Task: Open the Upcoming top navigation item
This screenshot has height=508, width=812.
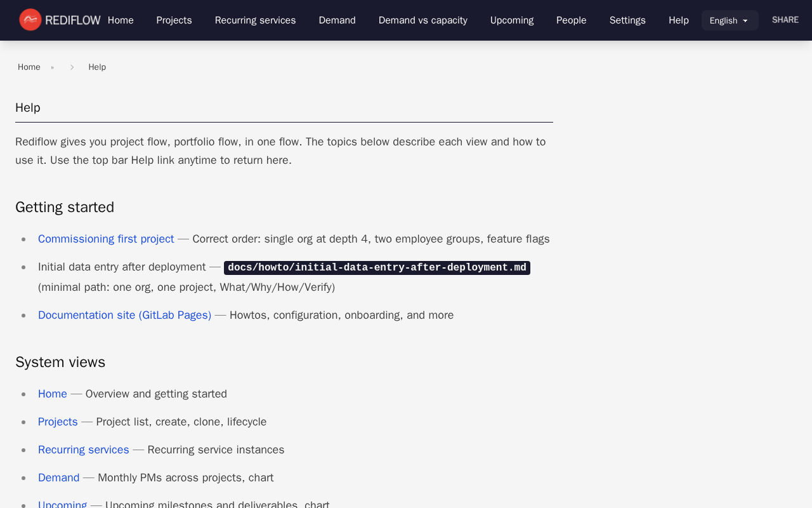Action: click(511, 20)
